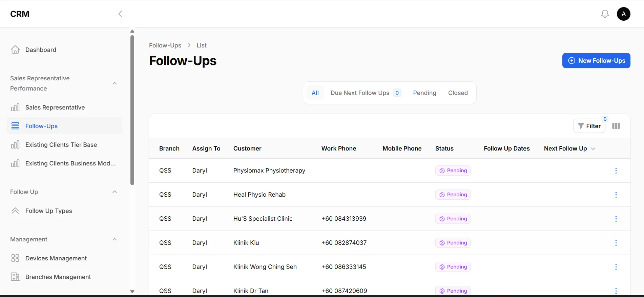Switch to the Pending tab
The image size is (644, 297).
(424, 93)
